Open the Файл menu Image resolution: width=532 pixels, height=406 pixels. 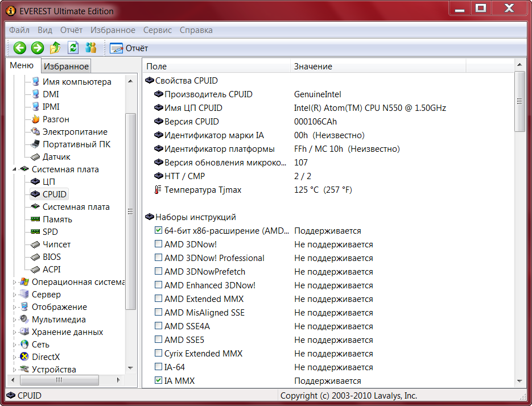coord(19,30)
